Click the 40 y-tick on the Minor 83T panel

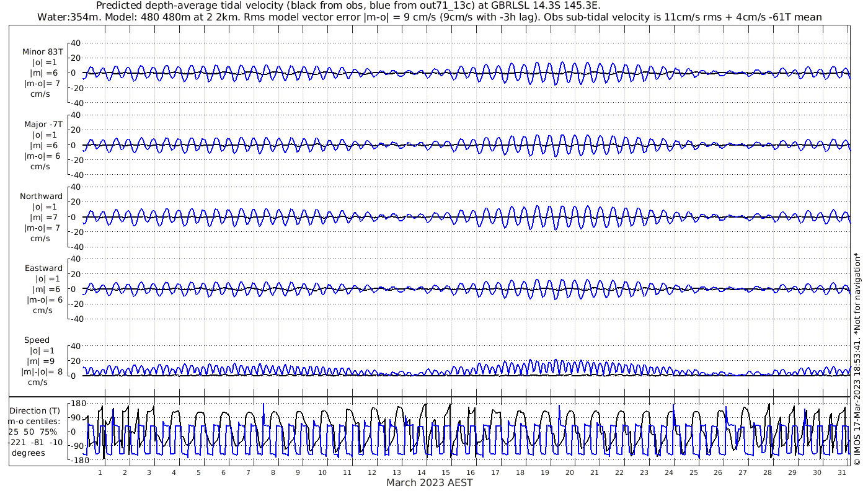click(x=76, y=43)
